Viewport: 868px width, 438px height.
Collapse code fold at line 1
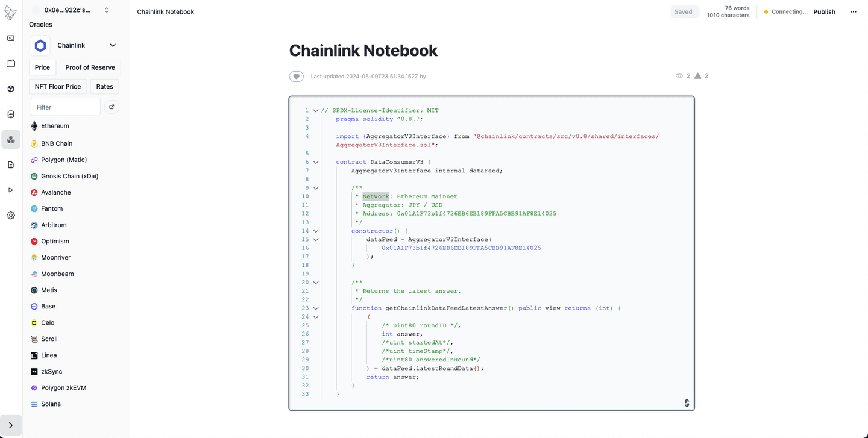[315, 111]
